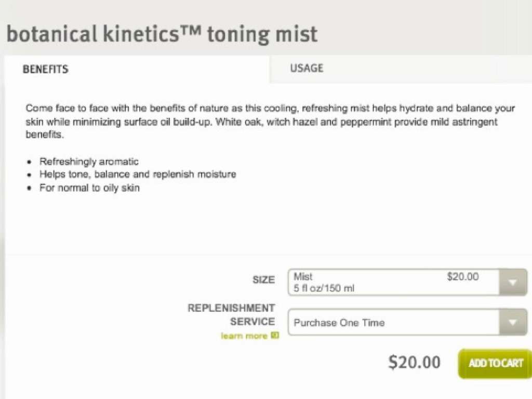Screen dimensions: 532x399
Task: Click the 'For normal to oily skin' bullet
Action: (x=89, y=188)
